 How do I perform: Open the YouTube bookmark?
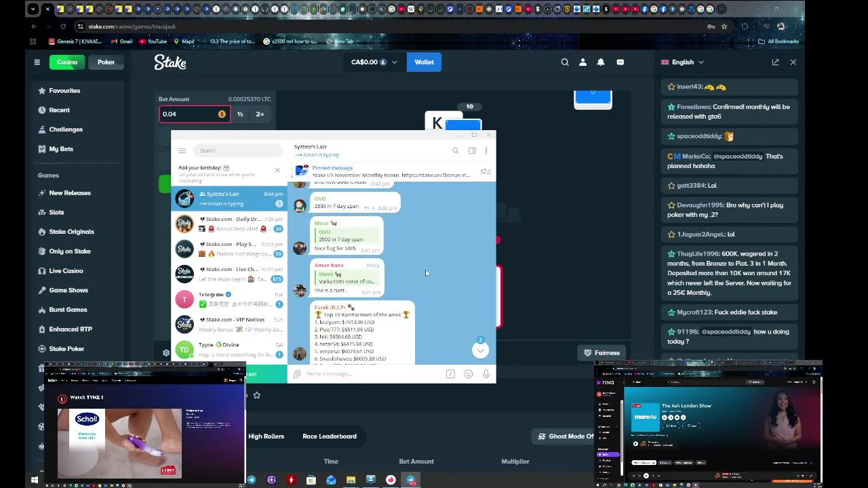(153, 41)
